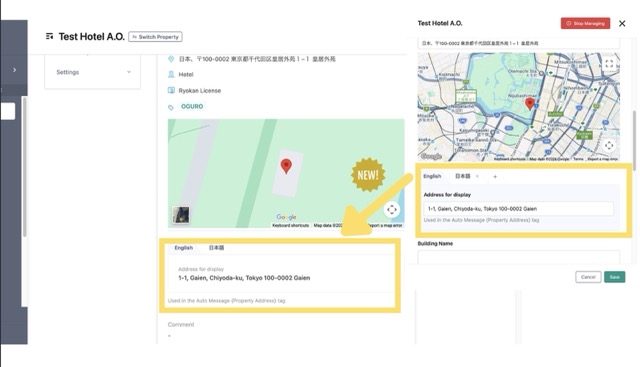
Task: Click the address field at top of side panel
Action: click(x=518, y=43)
